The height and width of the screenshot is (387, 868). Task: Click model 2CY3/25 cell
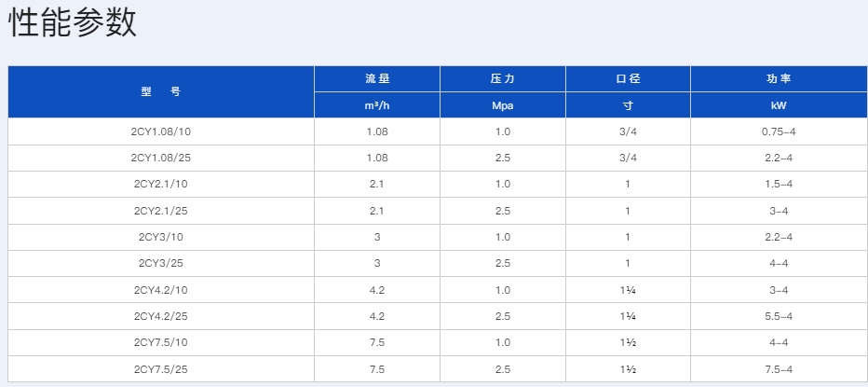point(161,263)
